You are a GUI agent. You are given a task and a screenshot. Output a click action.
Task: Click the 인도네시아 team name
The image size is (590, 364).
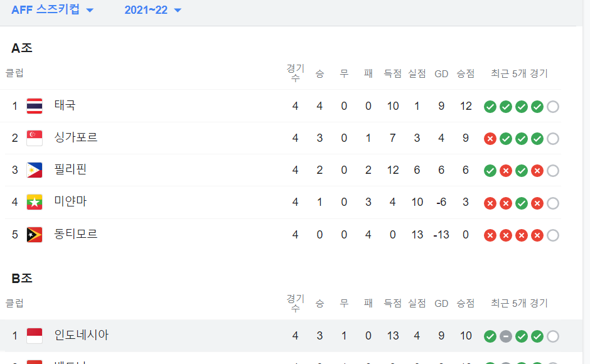82,335
